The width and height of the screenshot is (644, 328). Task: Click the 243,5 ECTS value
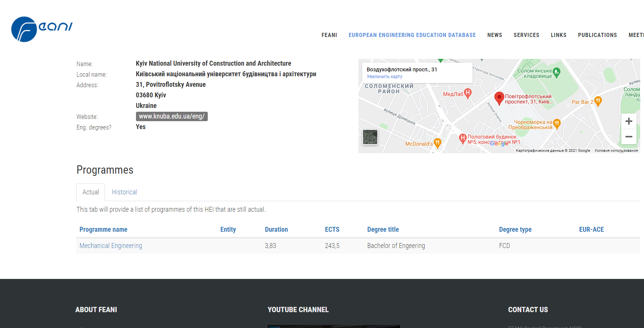coord(332,246)
